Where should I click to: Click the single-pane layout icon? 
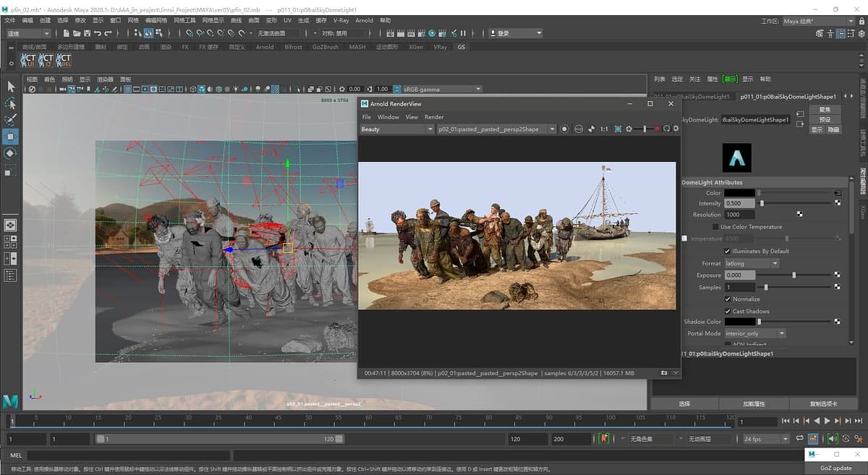click(x=11, y=225)
